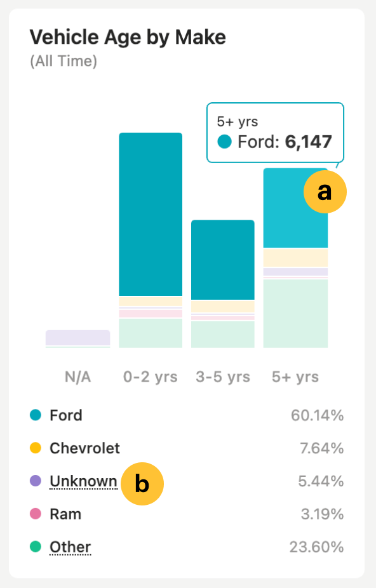This screenshot has height=588, width=376.
Task: Select the 'N/A' axis label
Action: (78, 377)
